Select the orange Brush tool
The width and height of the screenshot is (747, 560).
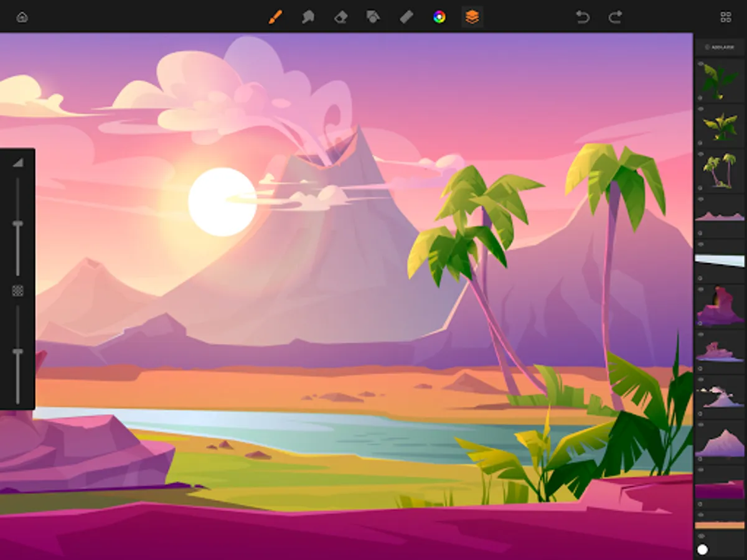(275, 17)
